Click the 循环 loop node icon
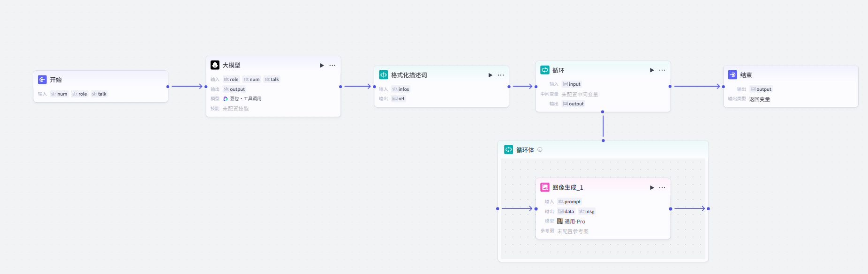Viewport: 868px width, 274px height. [x=545, y=70]
